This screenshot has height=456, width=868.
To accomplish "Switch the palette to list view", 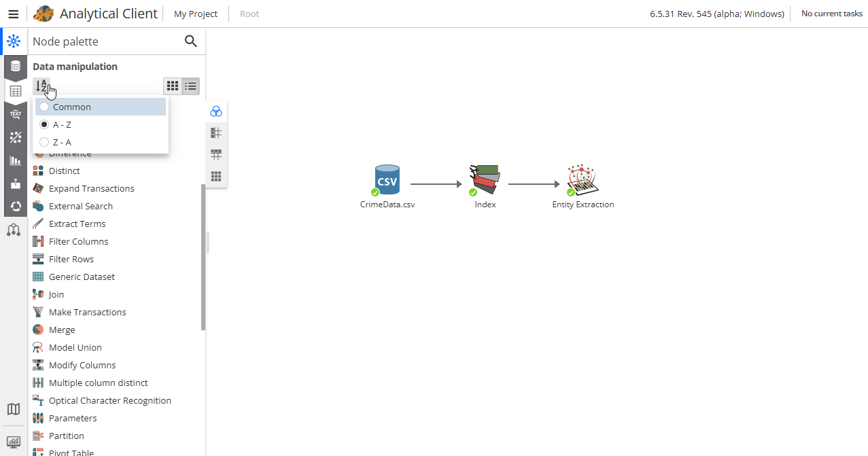I will [x=191, y=86].
